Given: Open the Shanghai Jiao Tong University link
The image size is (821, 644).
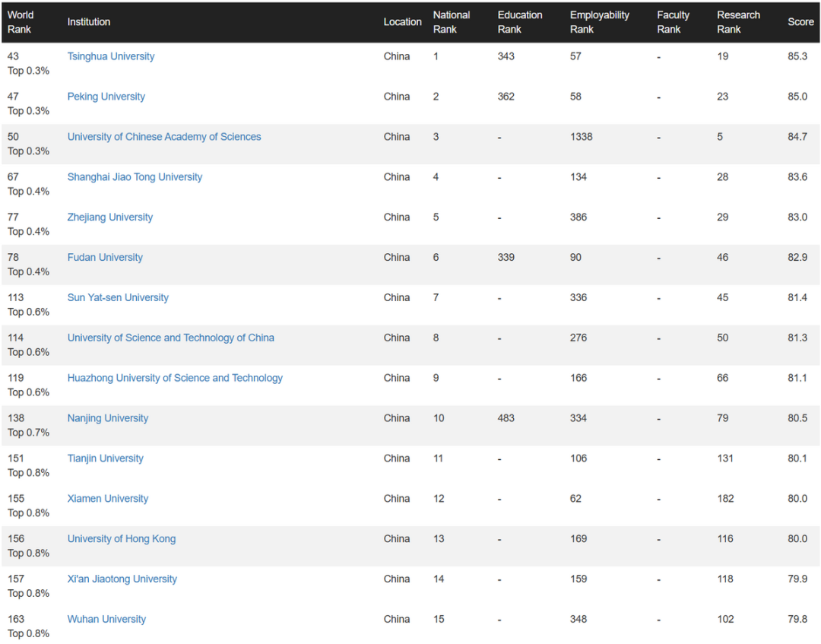Looking at the screenshot, I should (x=135, y=177).
